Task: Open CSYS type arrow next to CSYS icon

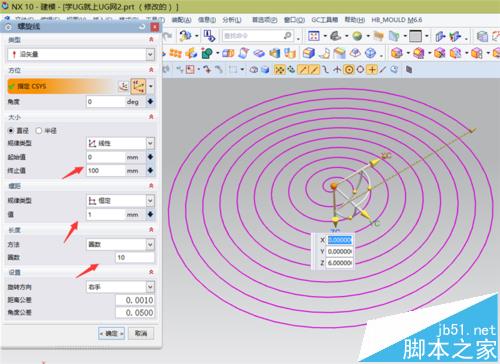Action: (x=151, y=86)
